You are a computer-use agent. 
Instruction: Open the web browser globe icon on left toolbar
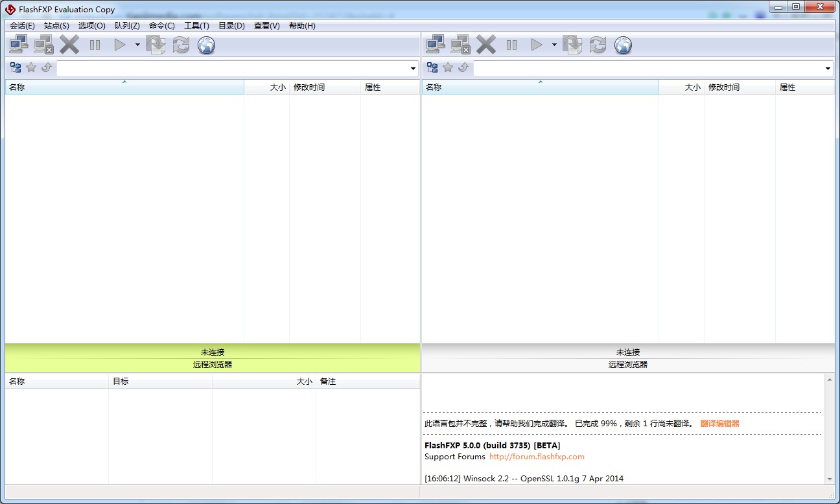click(205, 45)
